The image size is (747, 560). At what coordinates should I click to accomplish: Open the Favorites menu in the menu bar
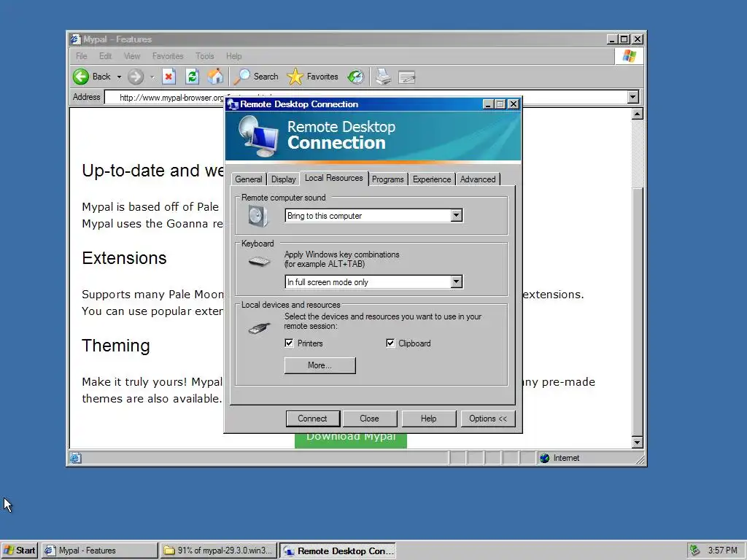pos(168,56)
